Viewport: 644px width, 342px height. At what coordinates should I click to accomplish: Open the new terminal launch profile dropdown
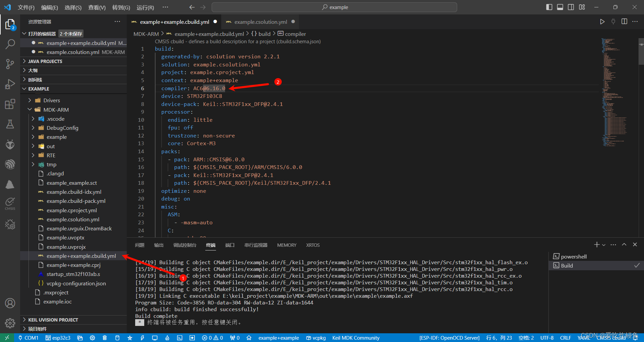(604, 245)
